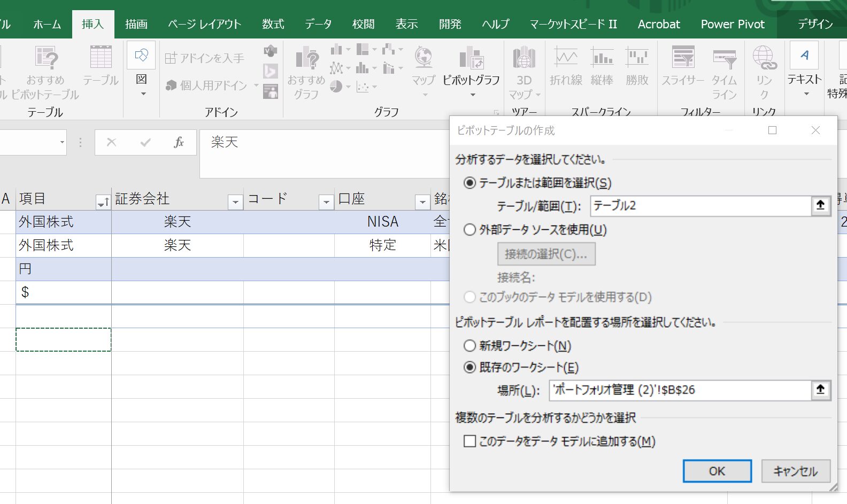Screen dimensions: 847x504
Task: Insert a 折れ線 sparkline
Action: [566, 66]
